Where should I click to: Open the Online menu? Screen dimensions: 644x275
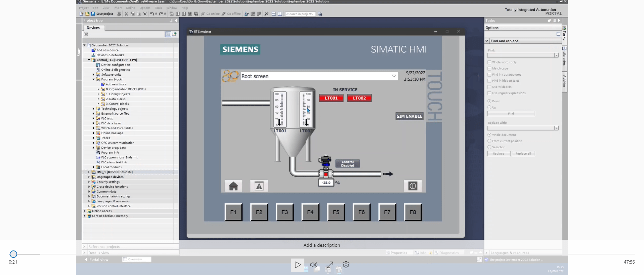coord(130,8)
